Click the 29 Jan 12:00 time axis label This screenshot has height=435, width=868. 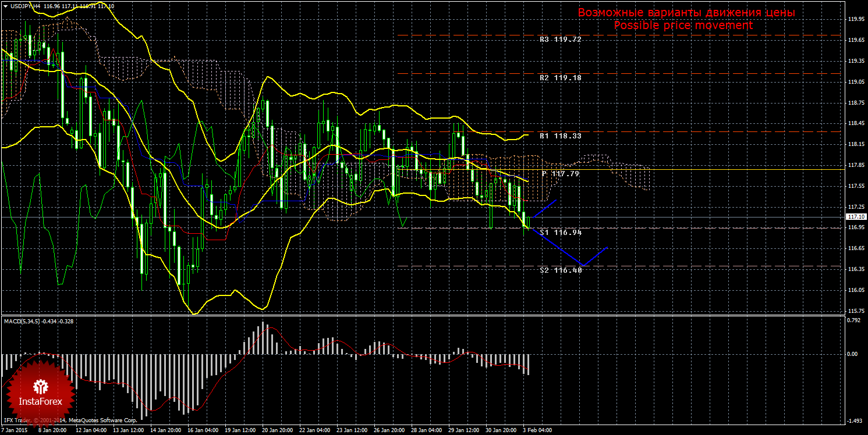click(x=463, y=431)
